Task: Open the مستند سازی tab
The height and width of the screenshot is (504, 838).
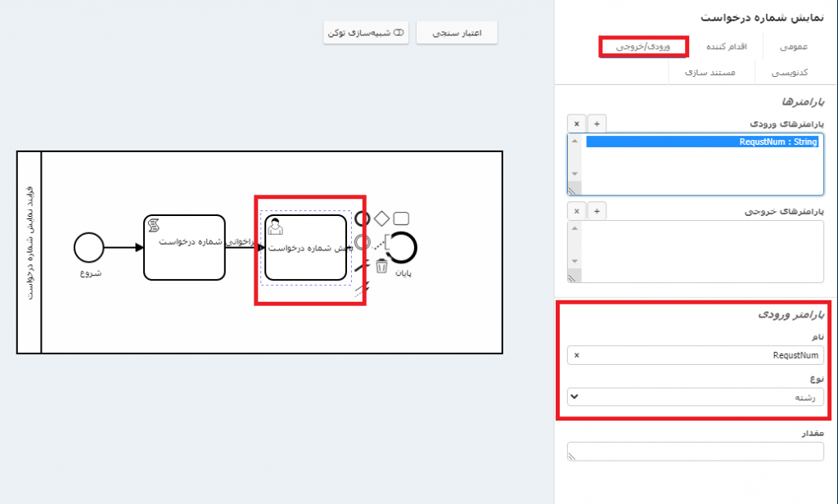Action: point(710,73)
